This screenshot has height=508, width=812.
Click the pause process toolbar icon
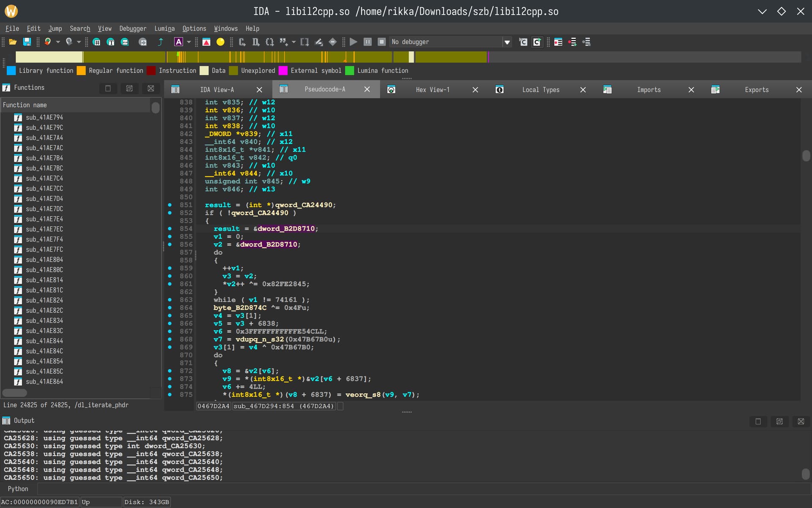click(368, 42)
